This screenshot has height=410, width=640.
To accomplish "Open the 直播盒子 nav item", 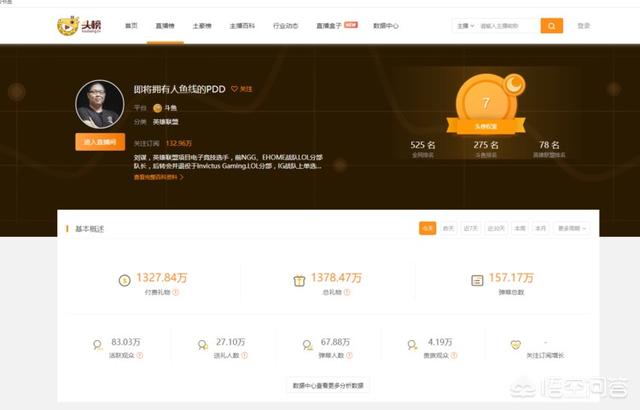I will click(329, 26).
